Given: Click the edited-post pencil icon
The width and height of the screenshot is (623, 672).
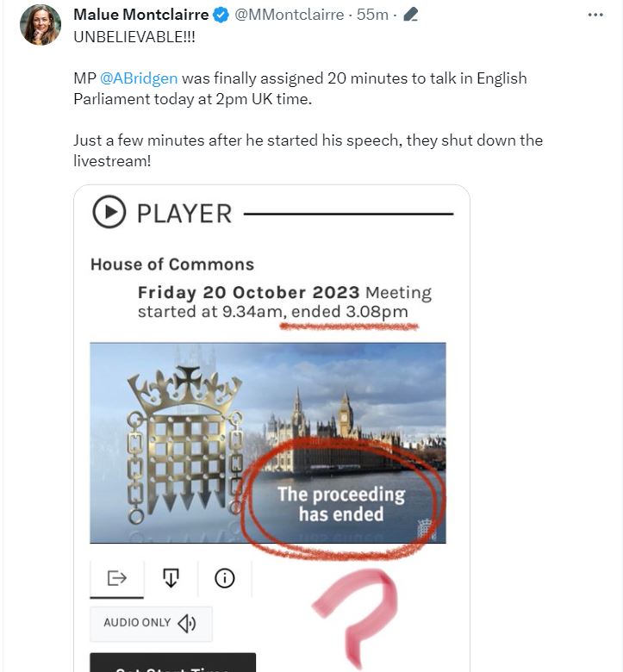Looking at the screenshot, I should click(410, 15).
